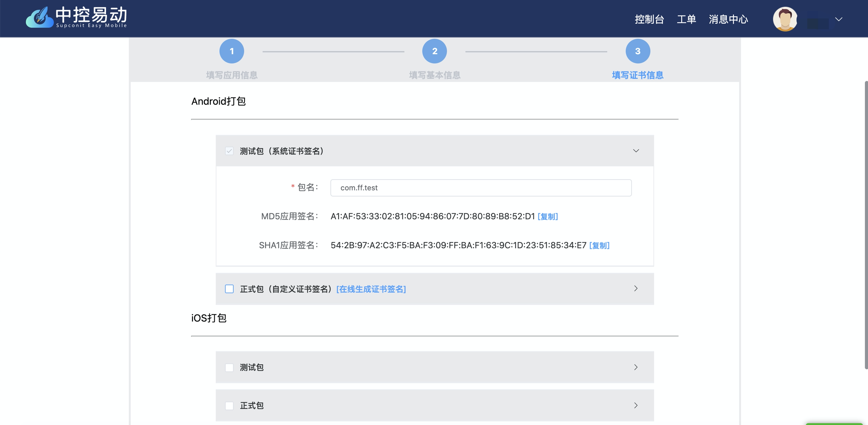The image size is (868, 425).
Task: Select step 3 circle 填写证书信息
Action: [638, 51]
